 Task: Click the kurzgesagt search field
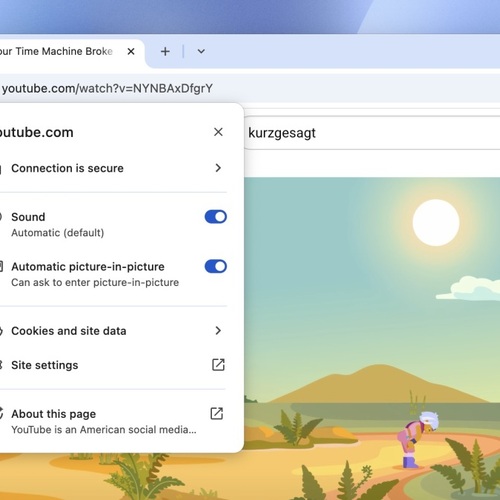(x=372, y=133)
